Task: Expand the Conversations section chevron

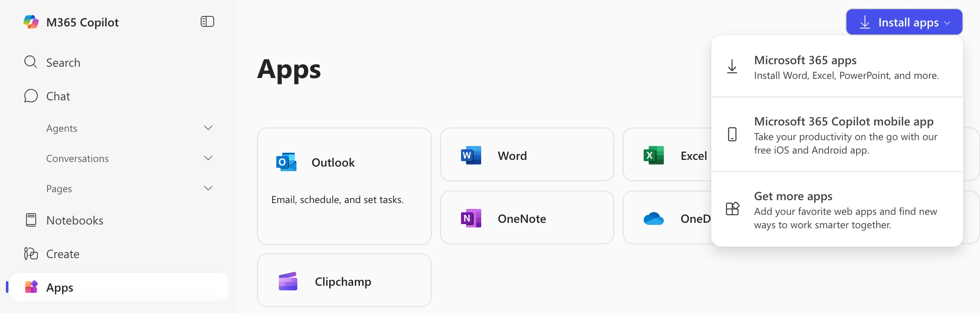Action: pyautogui.click(x=208, y=158)
